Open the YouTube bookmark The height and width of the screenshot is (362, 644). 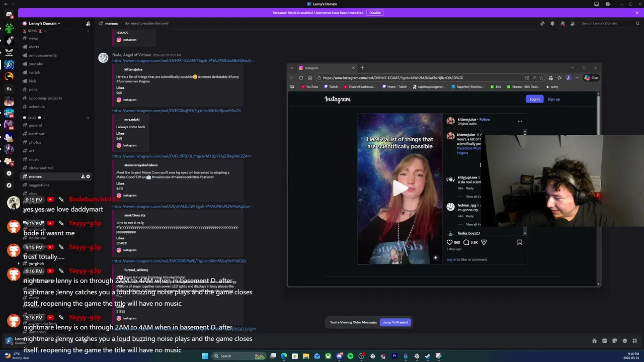coord(309,86)
